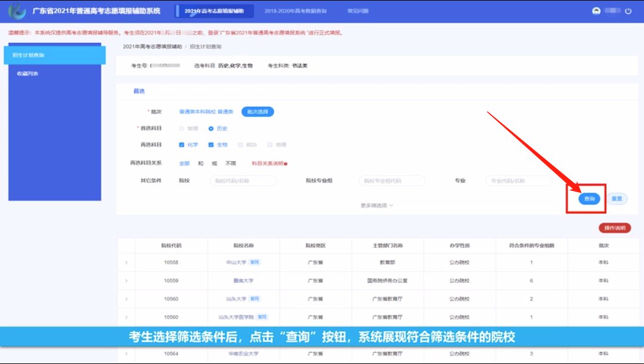The width and height of the screenshot is (644, 364).
Task: Uncheck the 化学 checkbox
Action: coord(182,144)
